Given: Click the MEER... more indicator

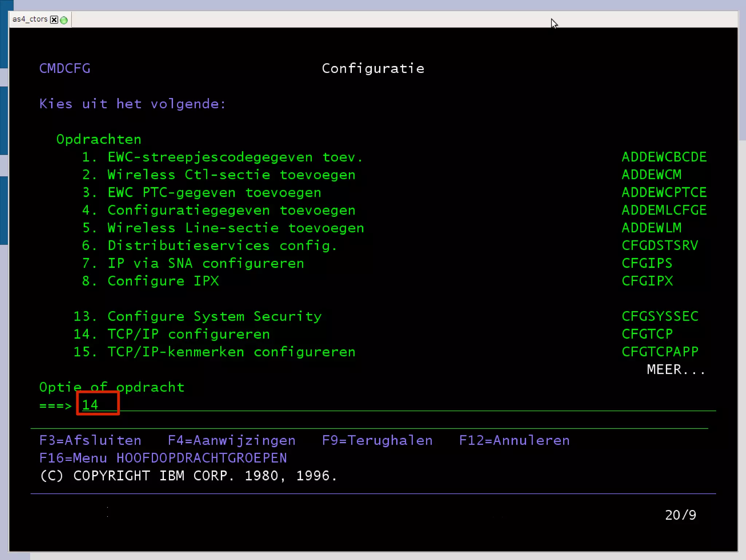Looking at the screenshot, I should click(x=676, y=369).
